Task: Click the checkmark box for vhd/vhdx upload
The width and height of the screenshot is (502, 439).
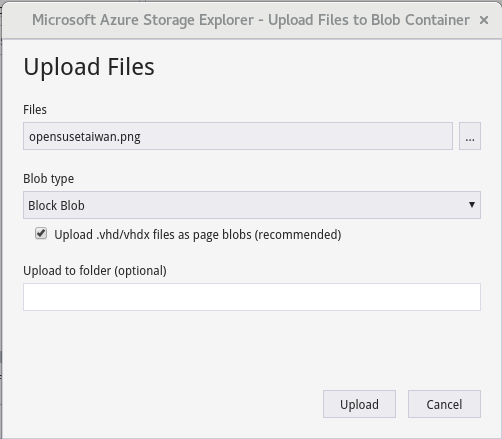Action: [41, 234]
